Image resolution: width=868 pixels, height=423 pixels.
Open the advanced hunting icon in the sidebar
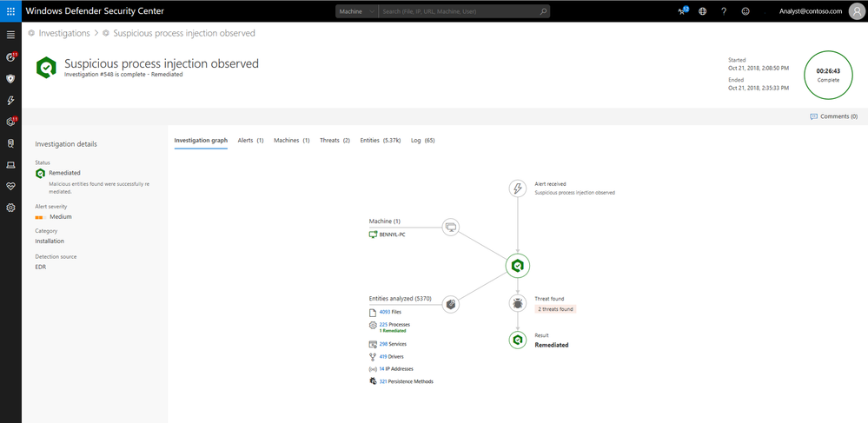point(10,143)
